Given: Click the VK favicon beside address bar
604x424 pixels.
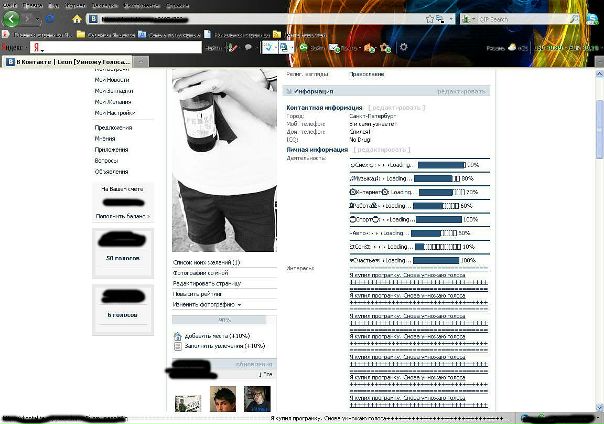Looking at the screenshot, I should click(93, 19).
